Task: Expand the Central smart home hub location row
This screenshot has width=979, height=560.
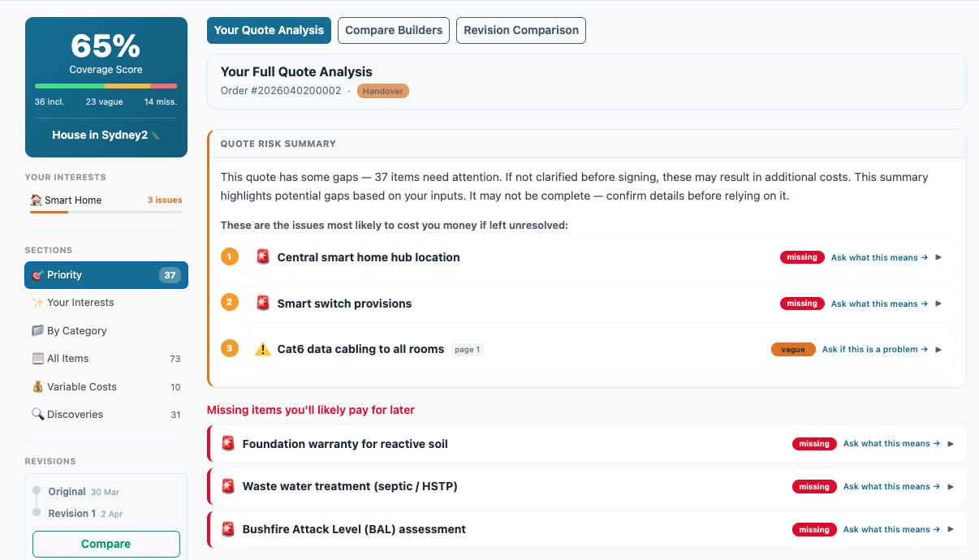Action: tap(938, 257)
